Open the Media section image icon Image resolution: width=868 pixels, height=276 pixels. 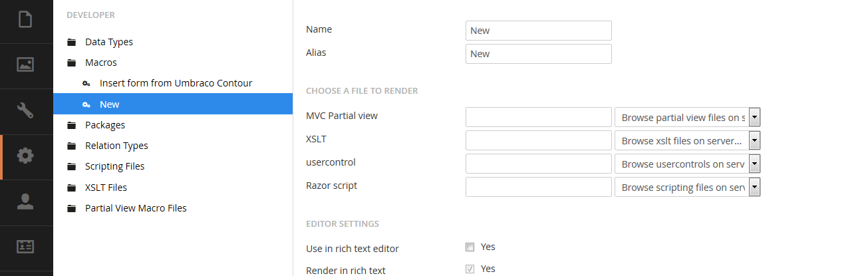pos(25,65)
